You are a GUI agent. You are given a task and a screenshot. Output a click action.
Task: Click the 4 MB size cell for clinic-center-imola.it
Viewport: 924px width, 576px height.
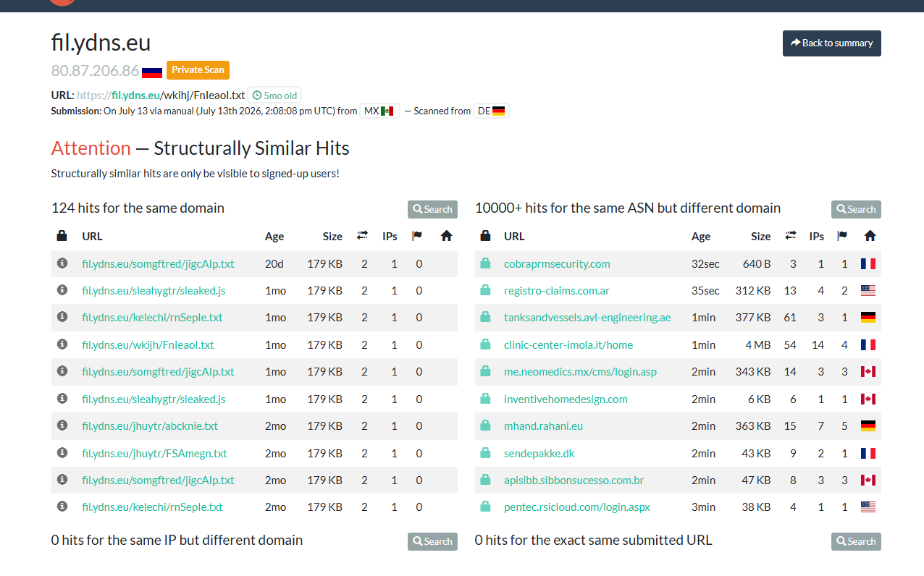[x=757, y=344]
